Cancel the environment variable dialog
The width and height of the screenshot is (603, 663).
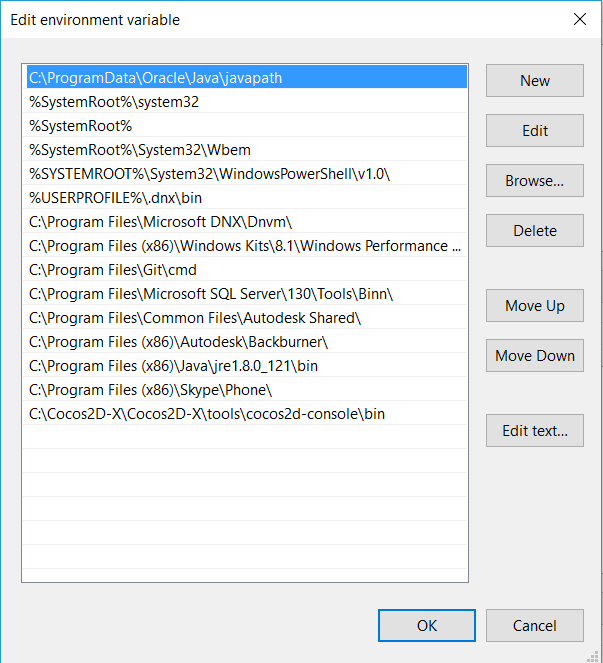coord(534,625)
